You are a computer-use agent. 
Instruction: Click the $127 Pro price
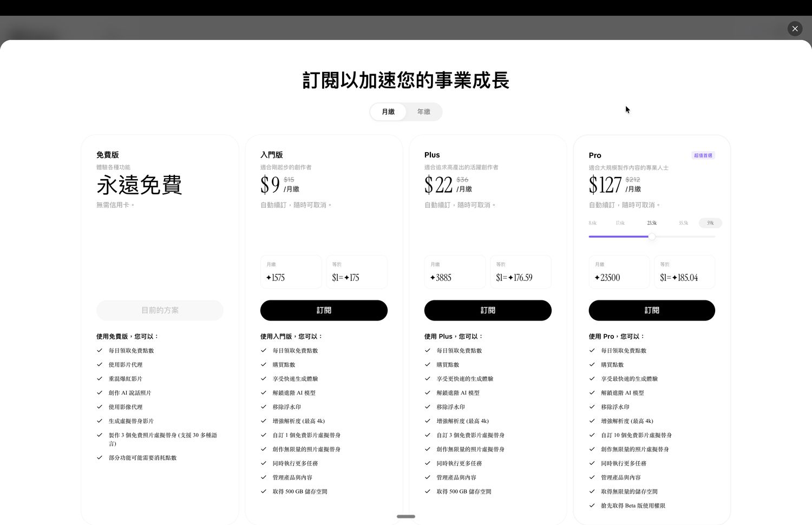pos(605,185)
